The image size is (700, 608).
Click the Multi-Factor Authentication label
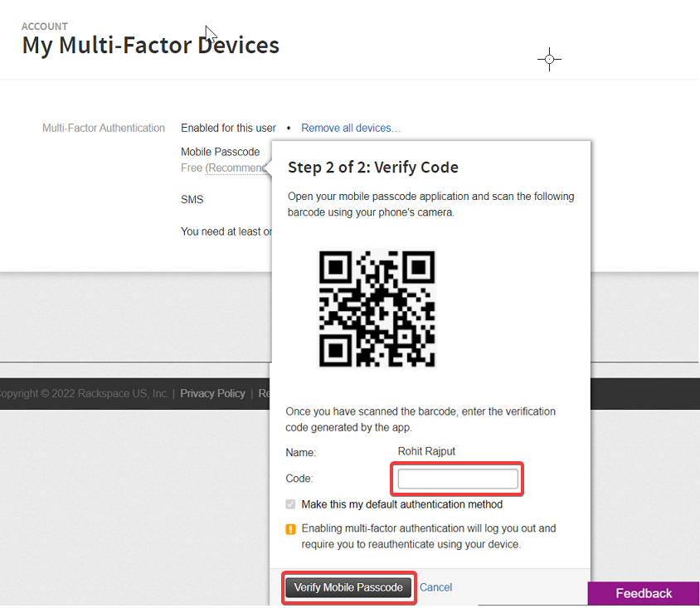coord(104,128)
